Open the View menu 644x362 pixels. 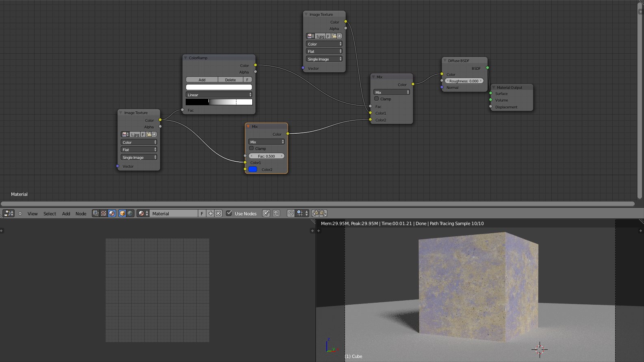pos(33,214)
